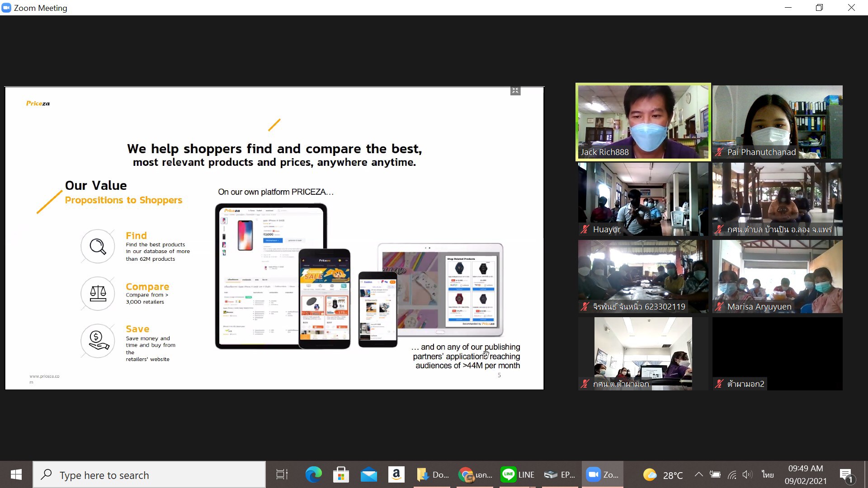The height and width of the screenshot is (488, 868).
Task: Open the Microsoft Store taskbar icon
Action: pyautogui.click(x=341, y=474)
